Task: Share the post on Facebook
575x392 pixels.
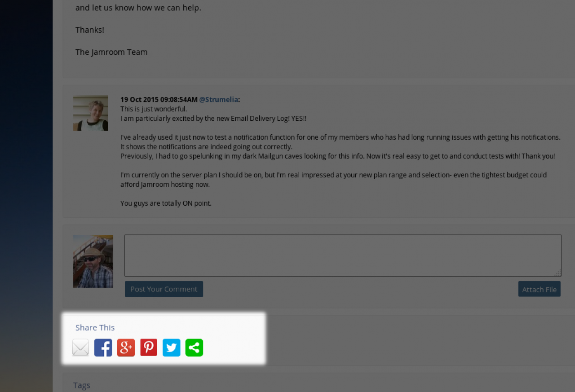Action: [103, 348]
